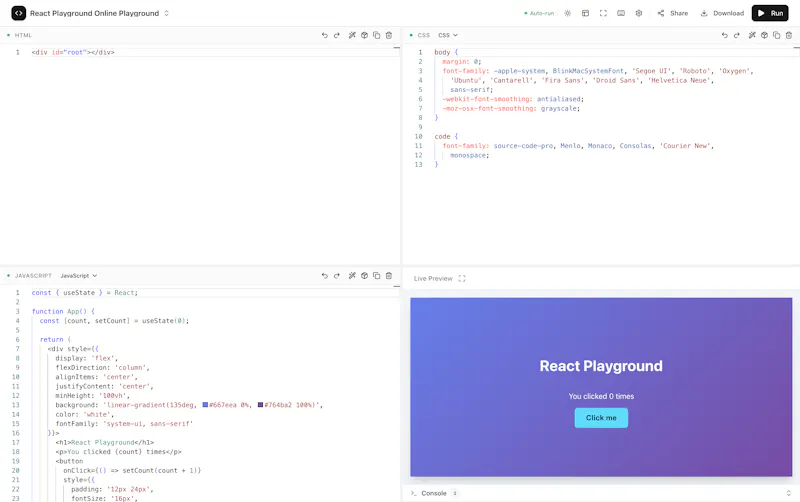The width and height of the screenshot is (800, 502).
Task: Enter fullscreen mode from top toolbar
Action: pyautogui.click(x=603, y=13)
